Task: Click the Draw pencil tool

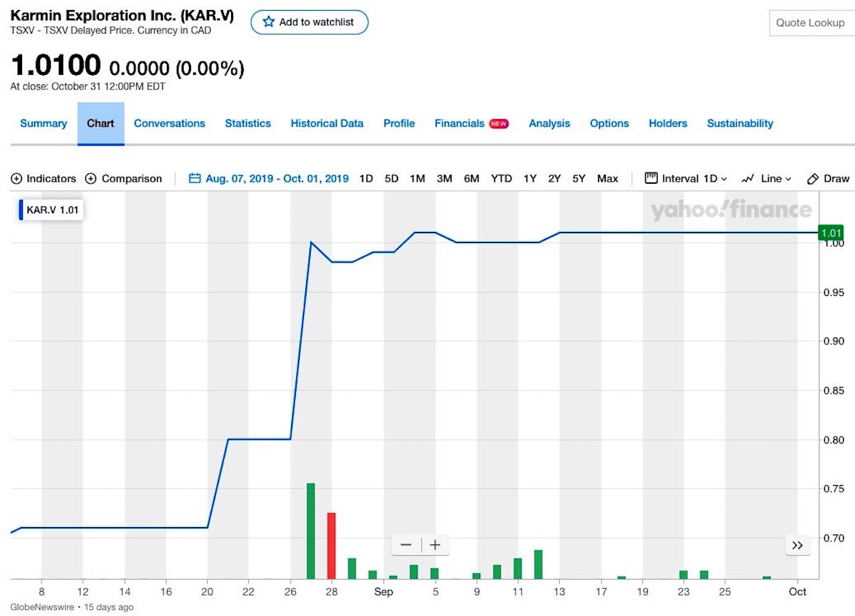Action: pos(828,178)
